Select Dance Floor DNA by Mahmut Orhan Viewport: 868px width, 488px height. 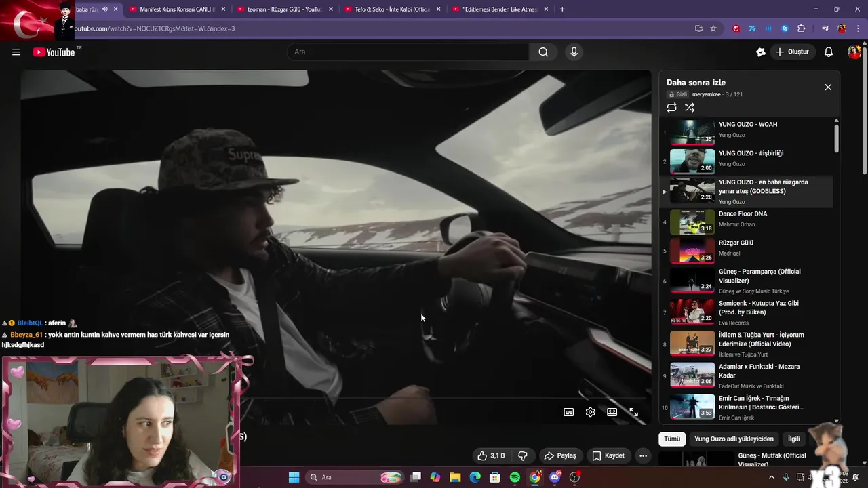click(x=746, y=222)
